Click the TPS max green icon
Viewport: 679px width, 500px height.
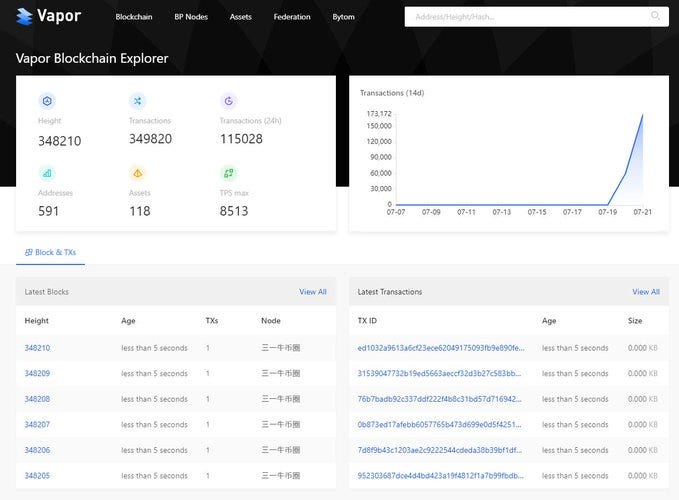coord(229,173)
